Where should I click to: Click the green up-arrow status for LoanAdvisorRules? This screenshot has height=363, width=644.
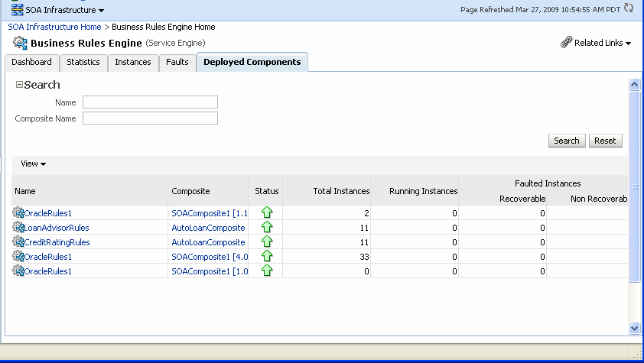(x=267, y=227)
